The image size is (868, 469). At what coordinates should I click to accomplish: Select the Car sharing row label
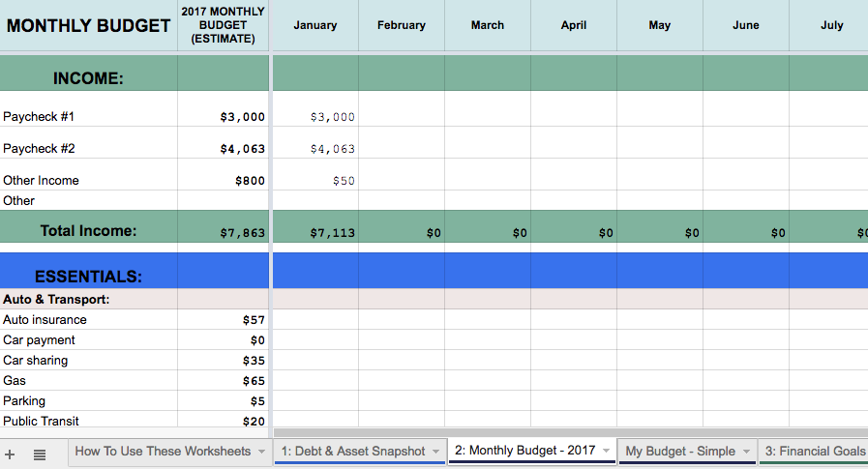[x=36, y=361]
